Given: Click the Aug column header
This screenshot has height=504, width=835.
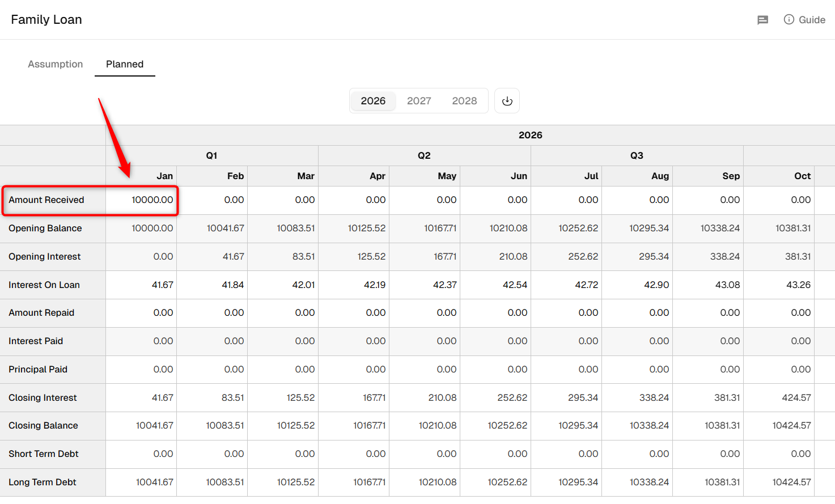Looking at the screenshot, I should coord(660,176).
